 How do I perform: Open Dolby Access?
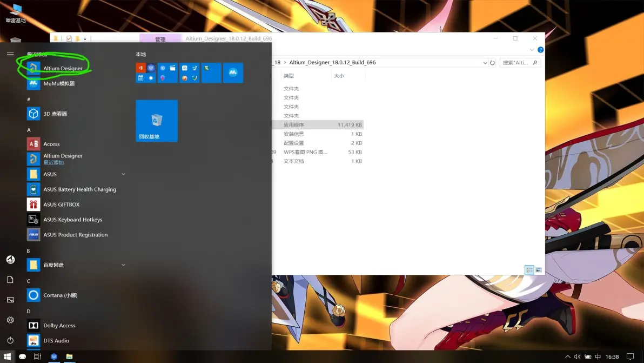click(59, 326)
